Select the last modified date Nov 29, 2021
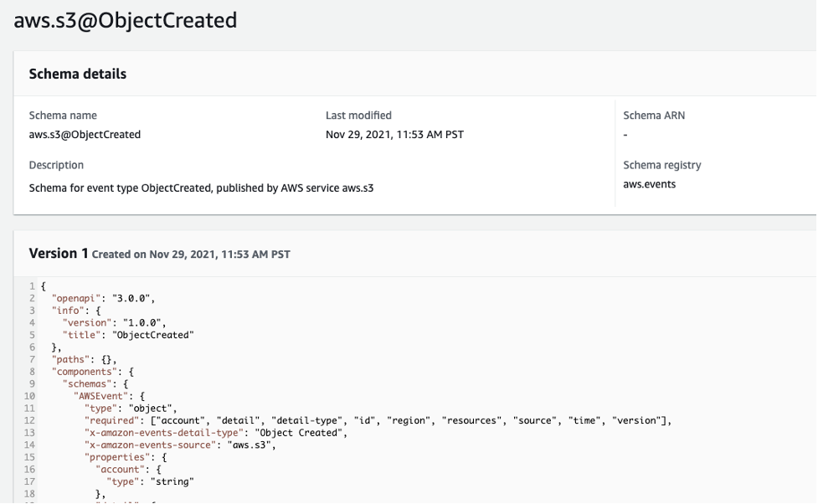818x504 pixels. [394, 135]
